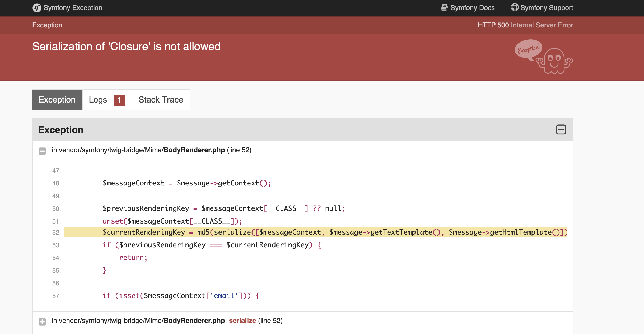Viewport: 644px width, 334px height.
Task: Click the Symfony logo icon in header
Action: point(37,8)
